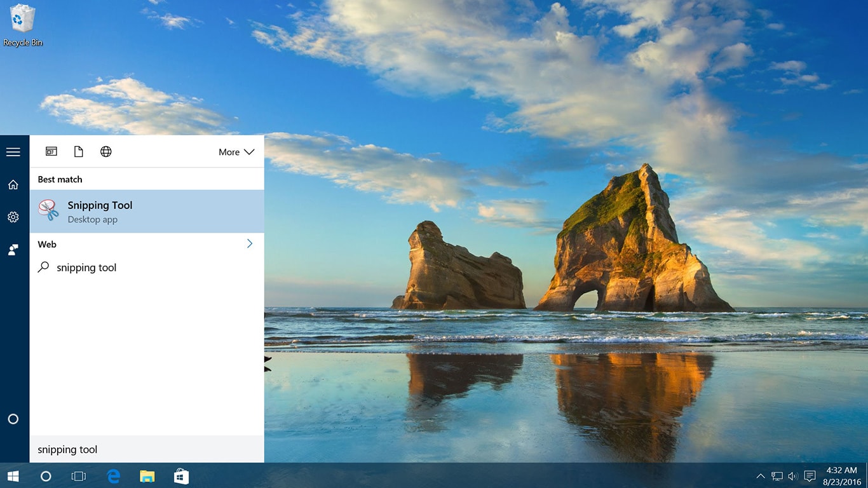
Task: Filter search results by Documents
Action: point(78,151)
